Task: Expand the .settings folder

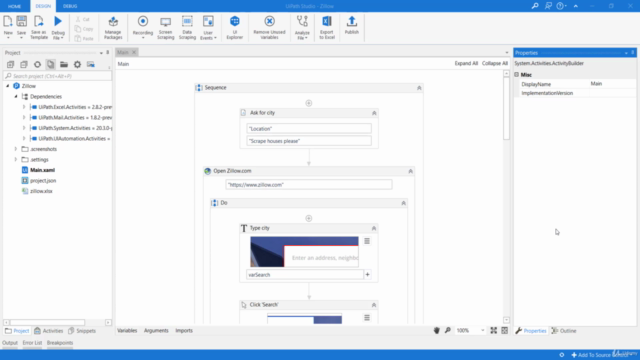Action: tap(16, 160)
